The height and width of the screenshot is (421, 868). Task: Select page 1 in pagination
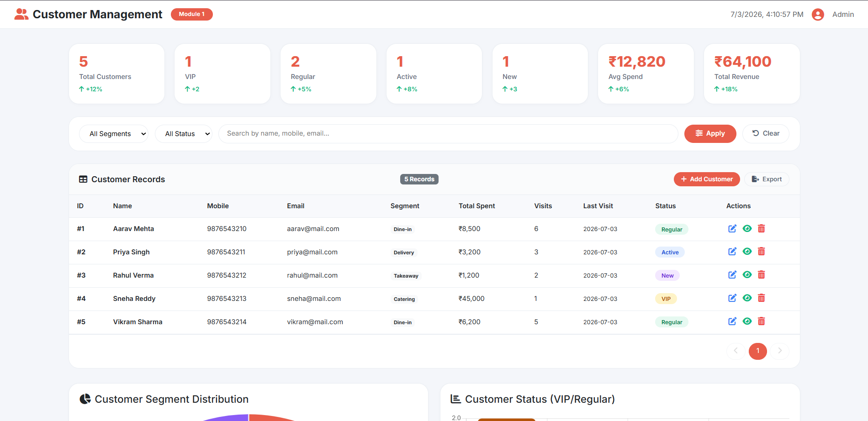click(758, 351)
